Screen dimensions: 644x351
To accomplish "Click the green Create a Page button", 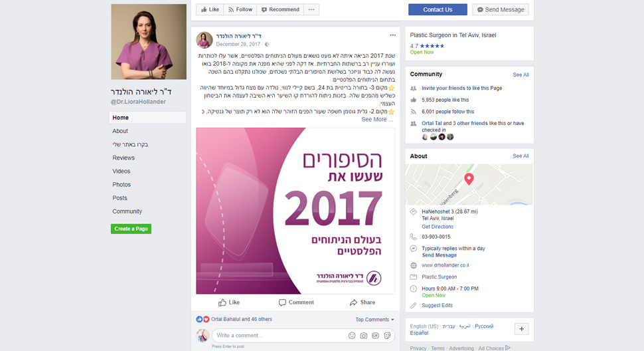I will (131, 229).
